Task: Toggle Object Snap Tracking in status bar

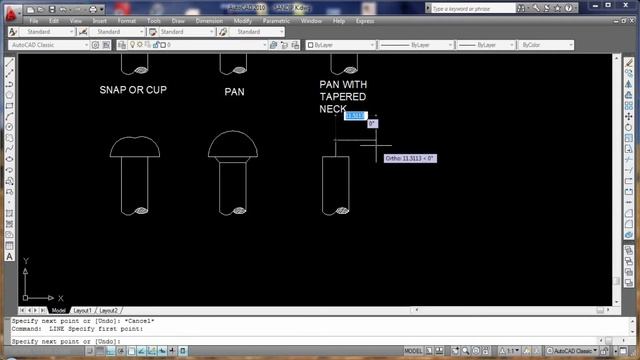Action: point(142,351)
